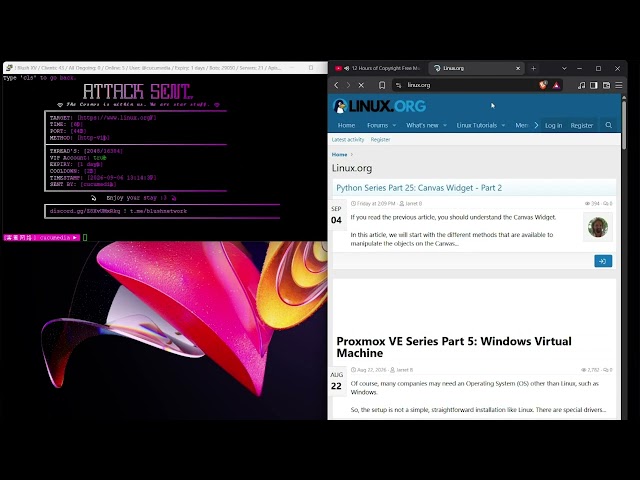Click the Proxmox post author name link
The width and height of the screenshot is (640, 480).
click(404, 370)
